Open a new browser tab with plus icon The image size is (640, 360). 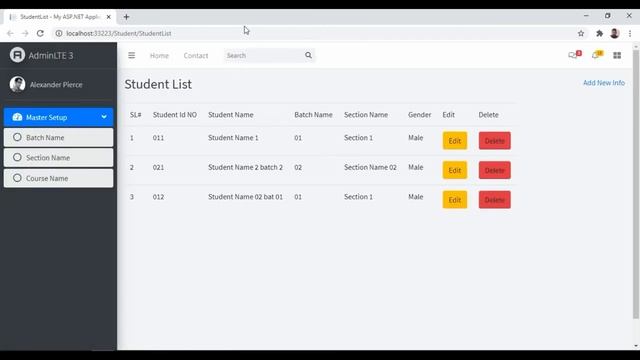point(127,17)
